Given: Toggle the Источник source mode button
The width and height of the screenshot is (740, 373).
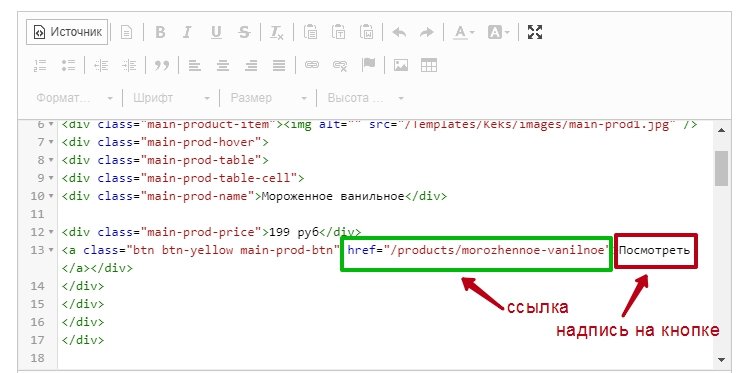Looking at the screenshot, I should [x=67, y=32].
